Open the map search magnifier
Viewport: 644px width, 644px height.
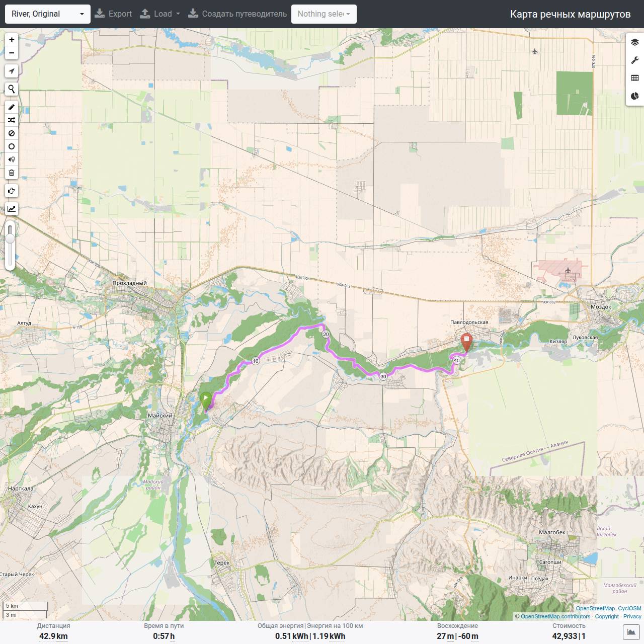(x=12, y=89)
